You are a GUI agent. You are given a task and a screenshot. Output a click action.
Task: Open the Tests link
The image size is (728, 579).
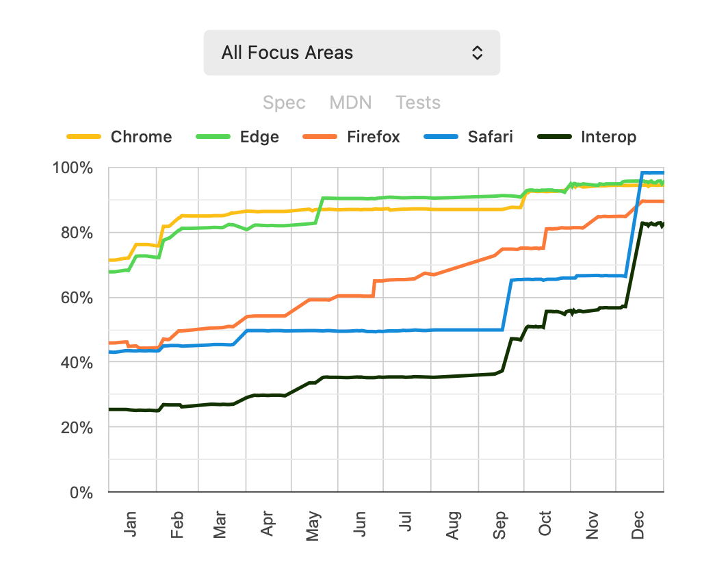click(x=418, y=103)
